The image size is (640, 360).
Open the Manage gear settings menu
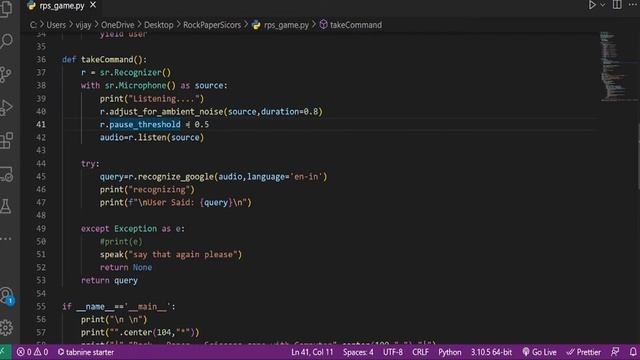(x=7, y=328)
